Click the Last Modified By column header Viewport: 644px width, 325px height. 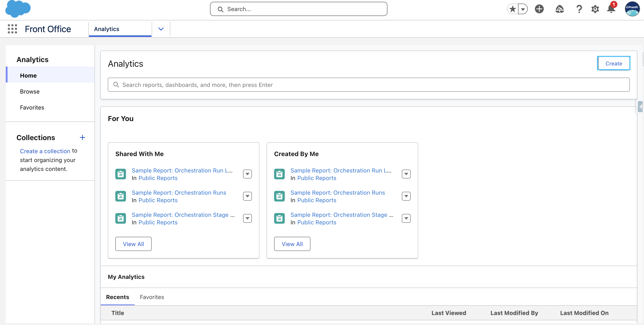[x=514, y=313]
